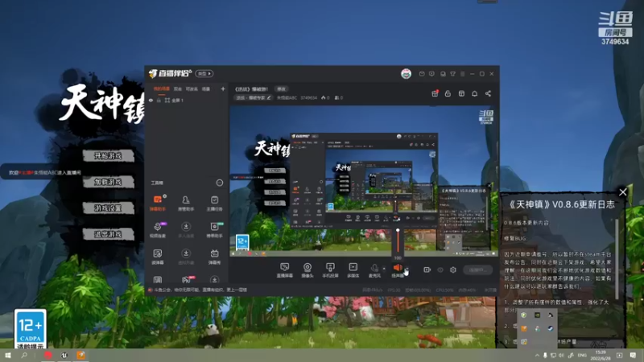Viewport: 644px width, 362px height.
Task: Mute the speaker (扬声器) icon
Action: pos(397,268)
